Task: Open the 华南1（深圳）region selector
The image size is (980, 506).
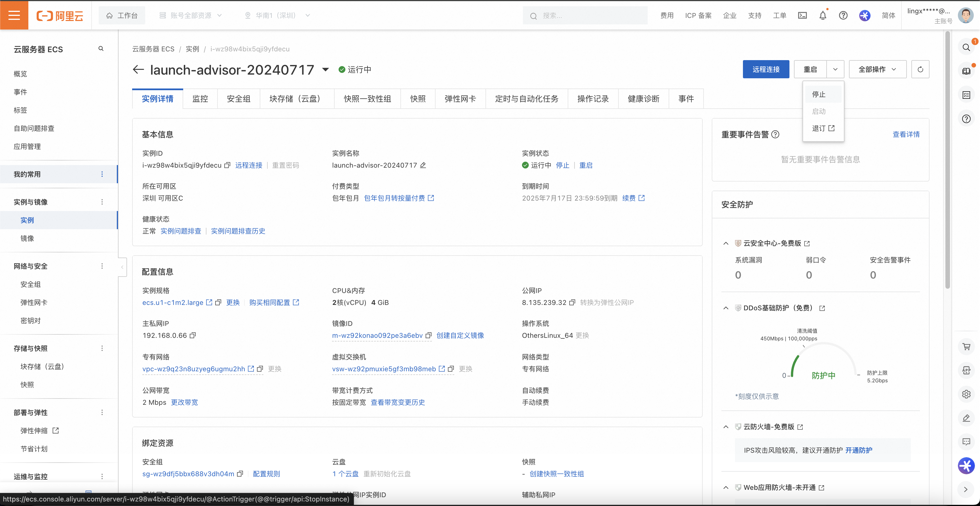Action: [x=277, y=16]
